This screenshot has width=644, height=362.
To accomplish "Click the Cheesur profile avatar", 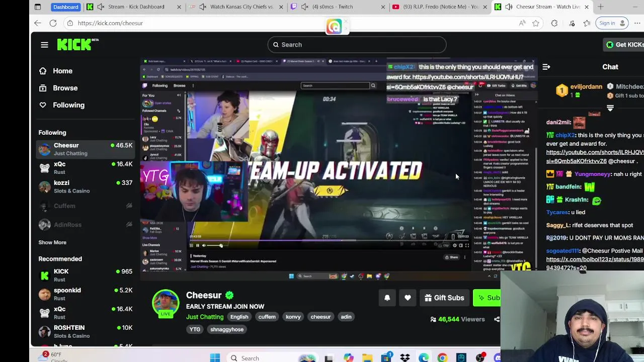I will click(166, 303).
